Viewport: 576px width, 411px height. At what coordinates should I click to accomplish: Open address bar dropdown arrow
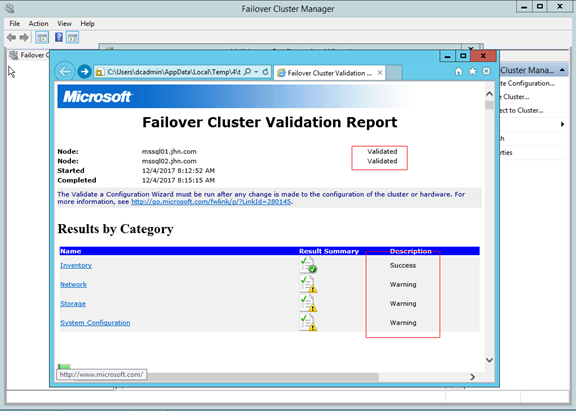[x=256, y=72]
